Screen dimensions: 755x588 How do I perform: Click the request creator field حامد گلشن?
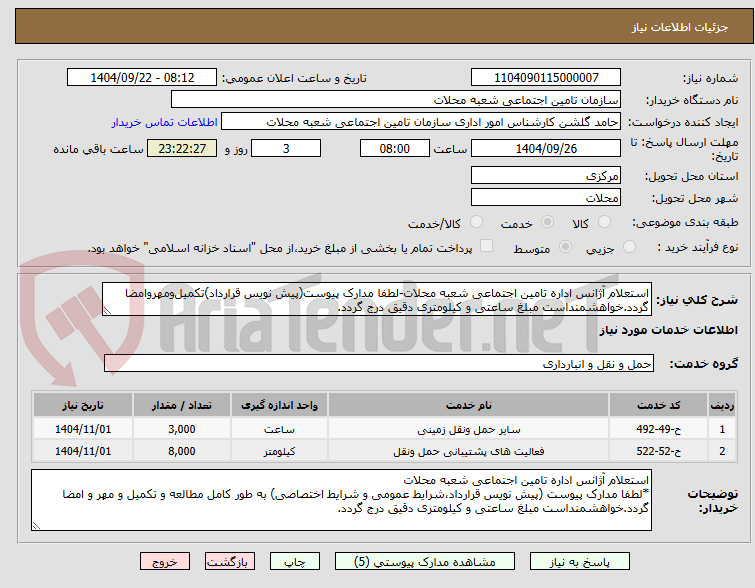(421, 122)
